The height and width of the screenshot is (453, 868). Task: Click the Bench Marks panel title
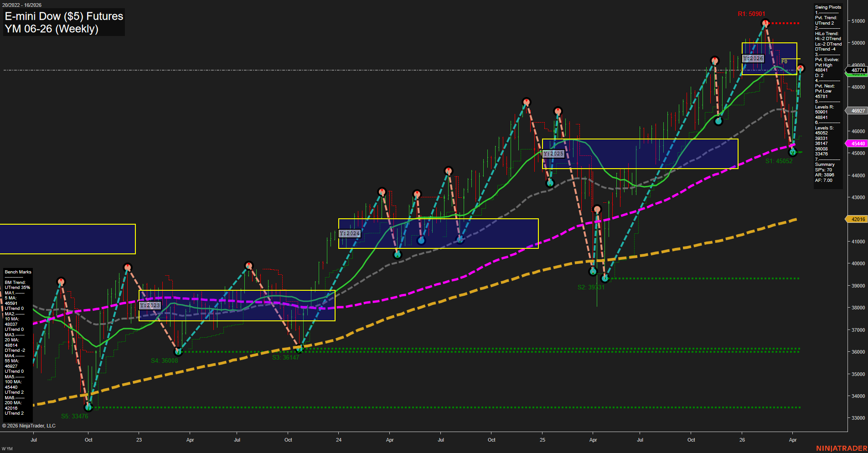pos(17,272)
